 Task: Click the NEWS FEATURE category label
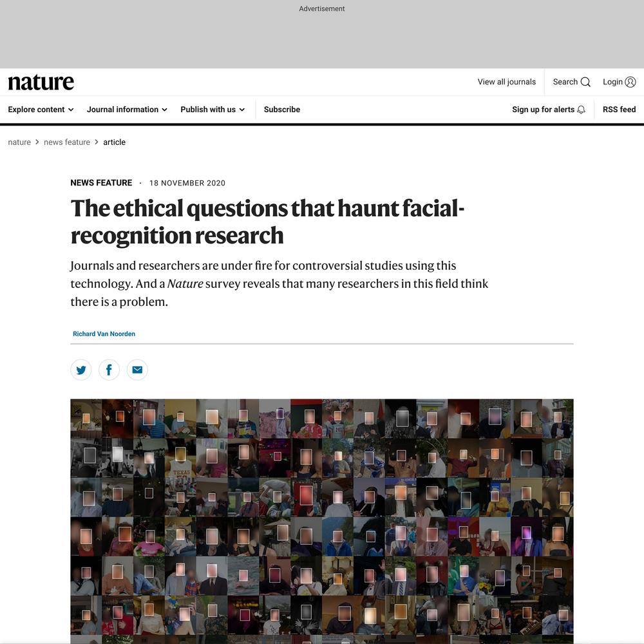pos(101,183)
